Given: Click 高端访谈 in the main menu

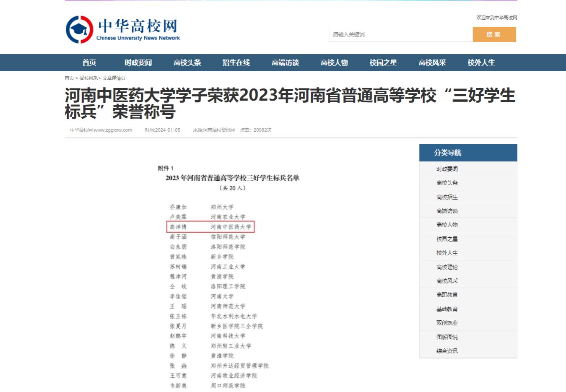Looking at the screenshot, I should coord(285,63).
